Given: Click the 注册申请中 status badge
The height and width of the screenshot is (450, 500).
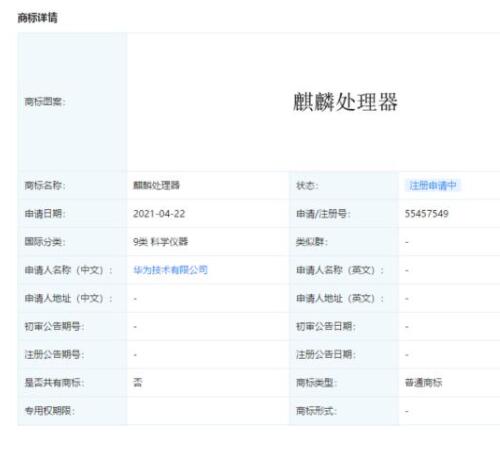Looking at the screenshot, I should [x=433, y=185].
